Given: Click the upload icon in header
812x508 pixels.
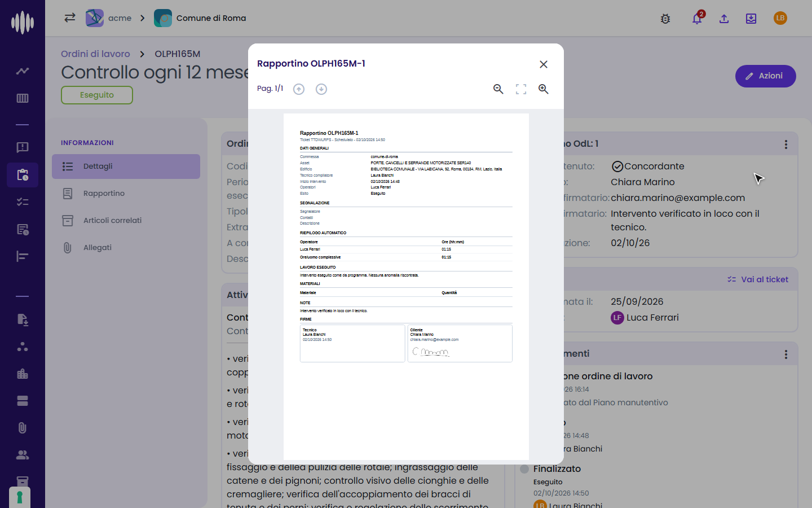Looking at the screenshot, I should point(724,19).
